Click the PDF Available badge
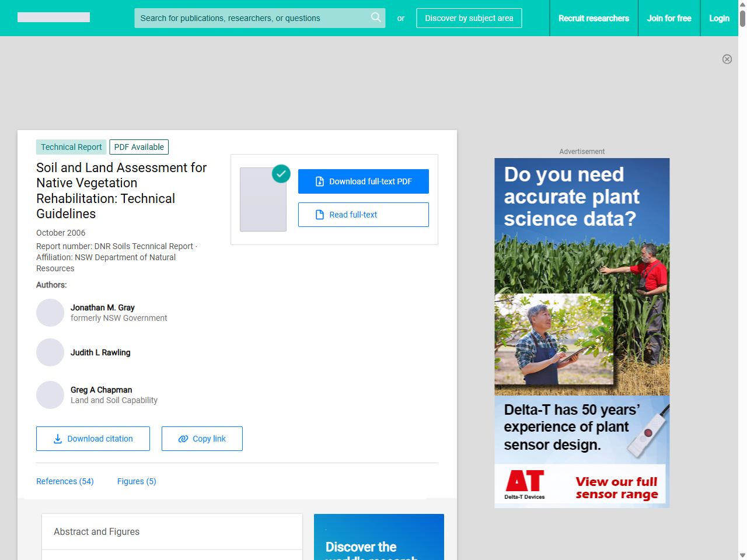 pos(139,147)
